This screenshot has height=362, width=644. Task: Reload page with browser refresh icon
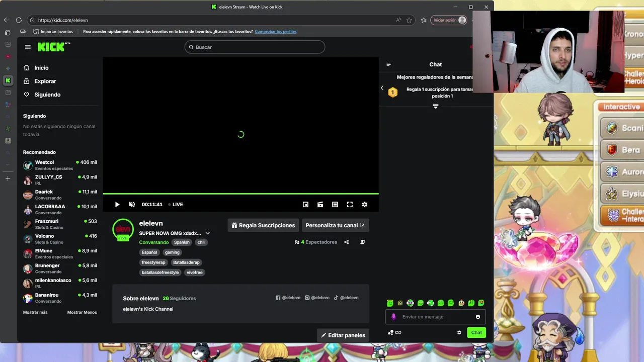click(x=19, y=20)
